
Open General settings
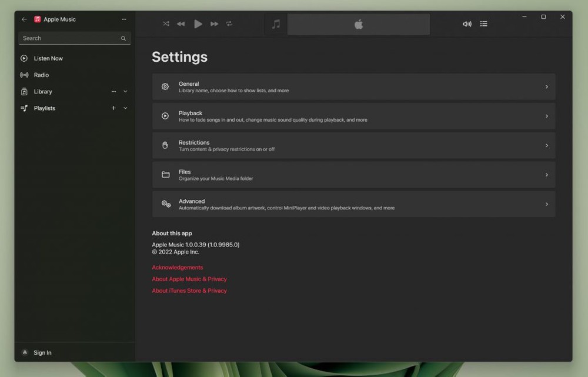[353, 87]
